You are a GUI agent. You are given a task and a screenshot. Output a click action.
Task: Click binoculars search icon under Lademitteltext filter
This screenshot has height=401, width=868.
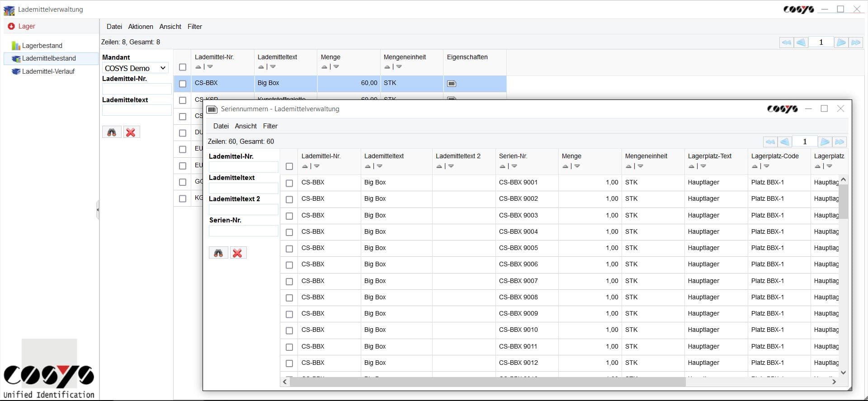point(112,132)
